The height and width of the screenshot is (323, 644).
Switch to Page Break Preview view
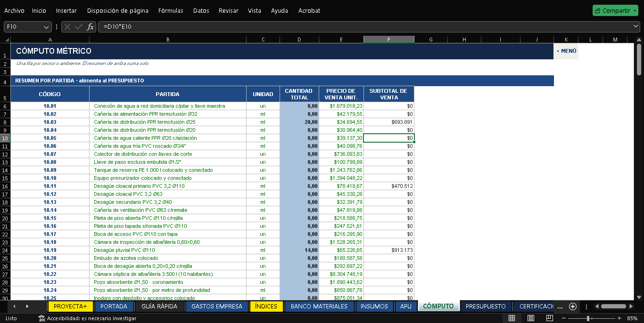[549, 318]
